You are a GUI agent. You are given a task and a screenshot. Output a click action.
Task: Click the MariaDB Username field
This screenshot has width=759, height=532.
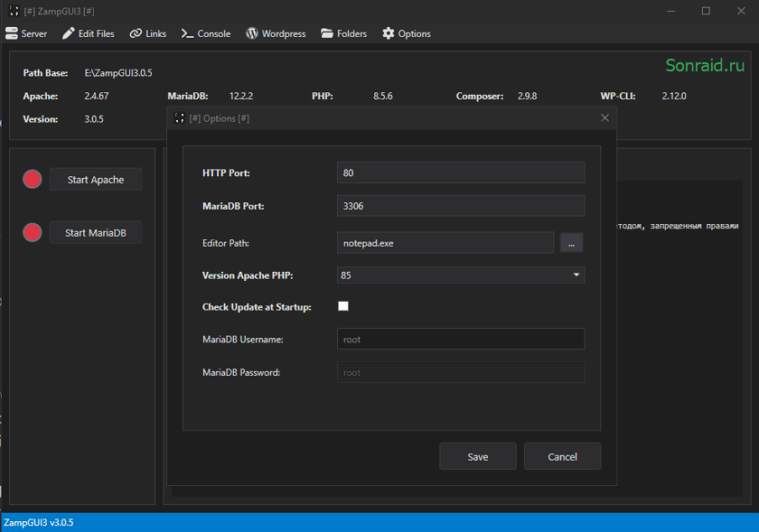tap(461, 340)
